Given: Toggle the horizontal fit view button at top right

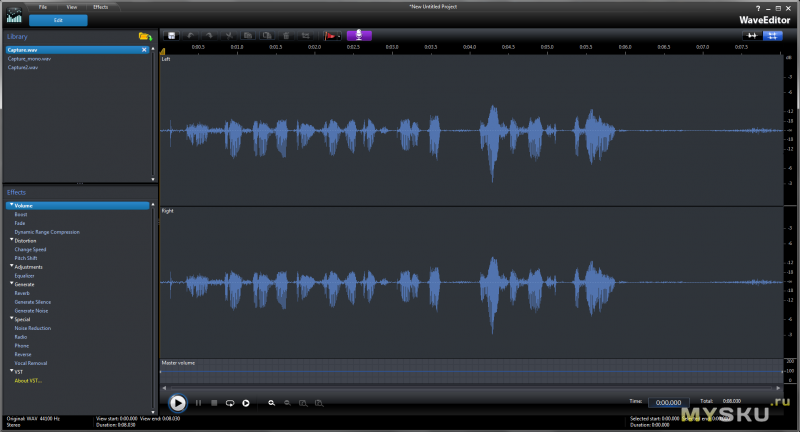Looking at the screenshot, I should click(x=750, y=35).
